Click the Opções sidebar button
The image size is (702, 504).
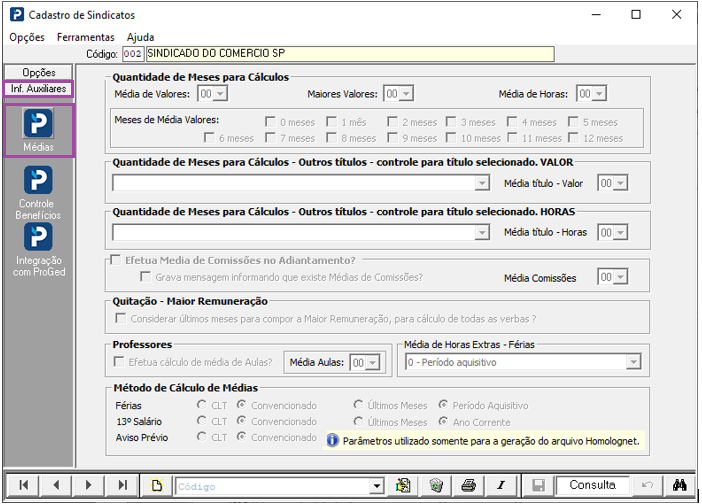point(38,72)
